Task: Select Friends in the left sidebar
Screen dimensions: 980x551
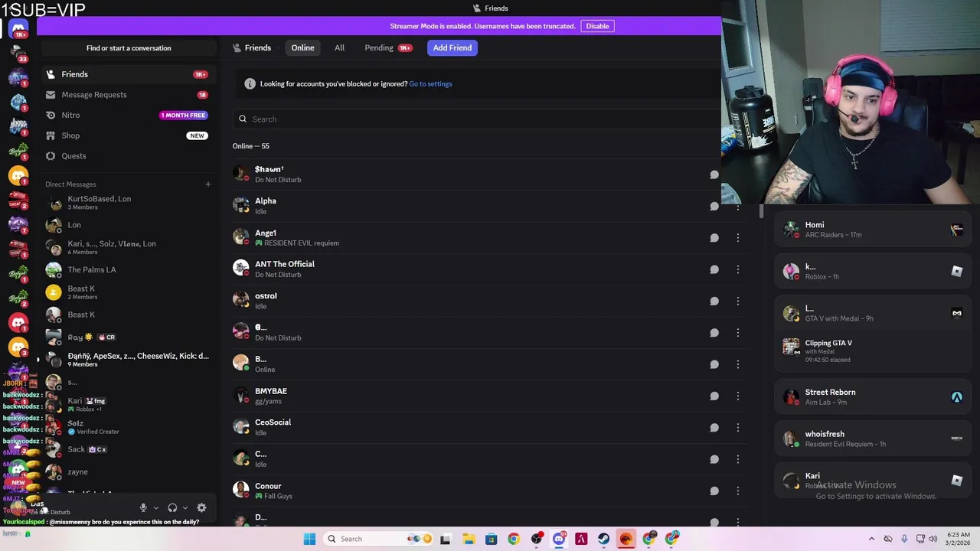Action: (128, 74)
